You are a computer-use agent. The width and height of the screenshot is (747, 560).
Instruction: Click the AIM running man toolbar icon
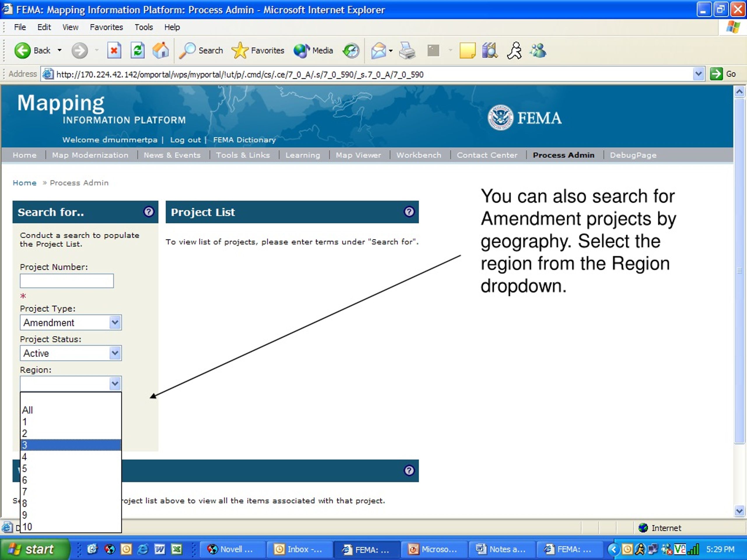(514, 51)
